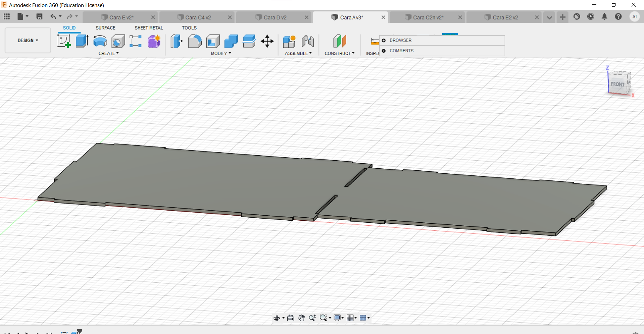The image size is (644, 334).
Task: Select the Fillet tool
Action: click(x=195, y=41)
